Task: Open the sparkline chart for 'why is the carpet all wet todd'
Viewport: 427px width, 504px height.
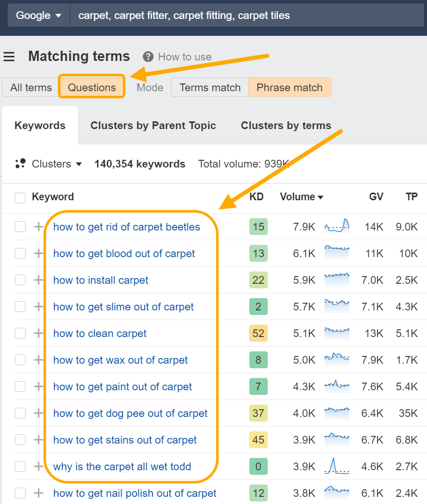Action: pyautogui.click(x=336, y=466)
